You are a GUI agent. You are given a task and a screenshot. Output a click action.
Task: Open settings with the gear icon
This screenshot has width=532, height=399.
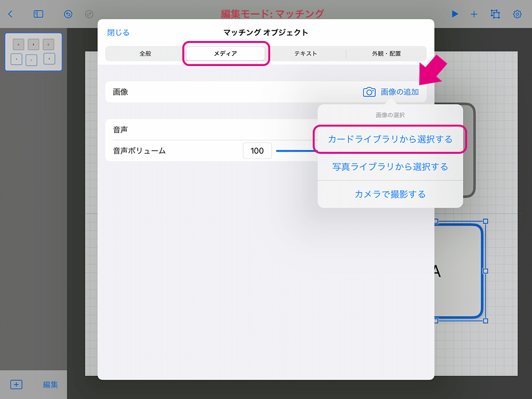[517, 14]
